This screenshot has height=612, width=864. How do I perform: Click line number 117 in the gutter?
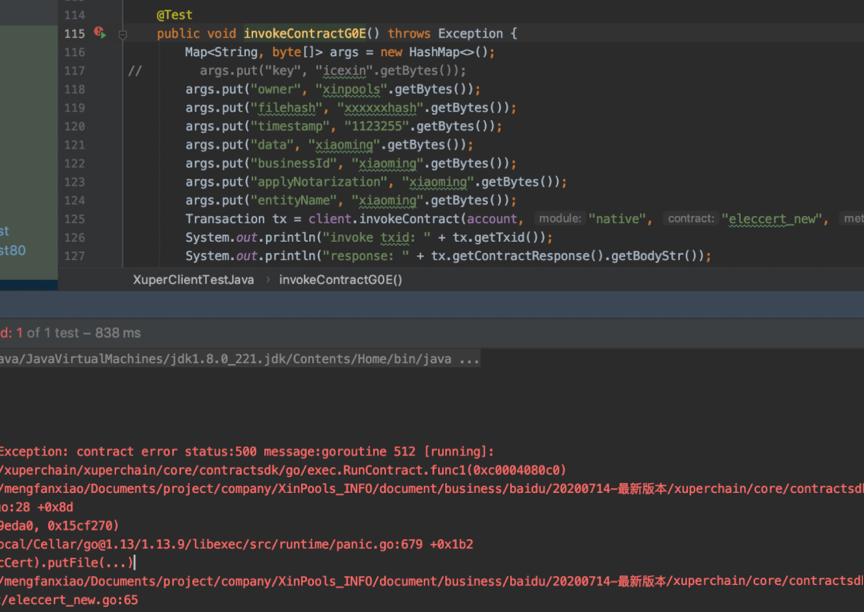click(x=74, y=71)
